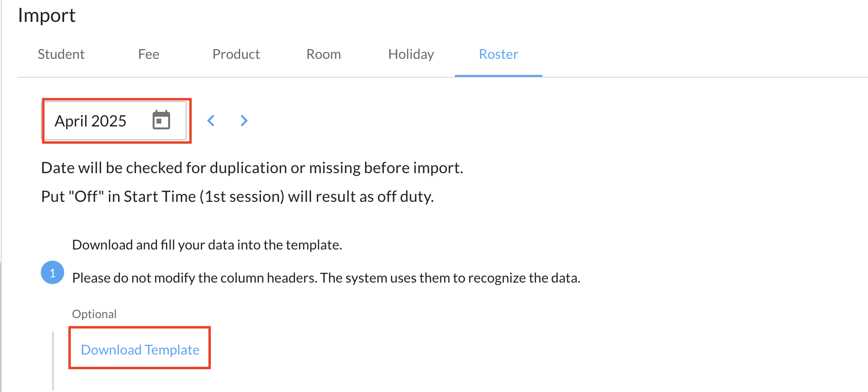Switch to the Student tab

click(x=61, y=54)
